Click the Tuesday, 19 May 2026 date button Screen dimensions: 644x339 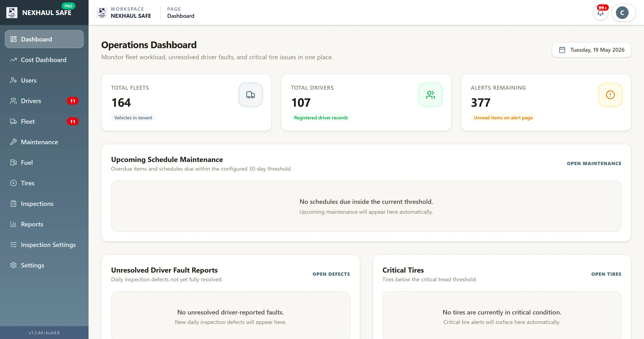[x=591, y=50]
